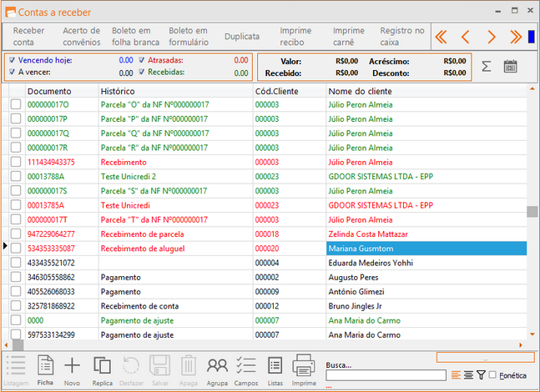Image resolution: width=540 pixels, height=392 pixels.
Task: Click Teste Unicredi 2 cell
Action: click(x=175, y=177)
